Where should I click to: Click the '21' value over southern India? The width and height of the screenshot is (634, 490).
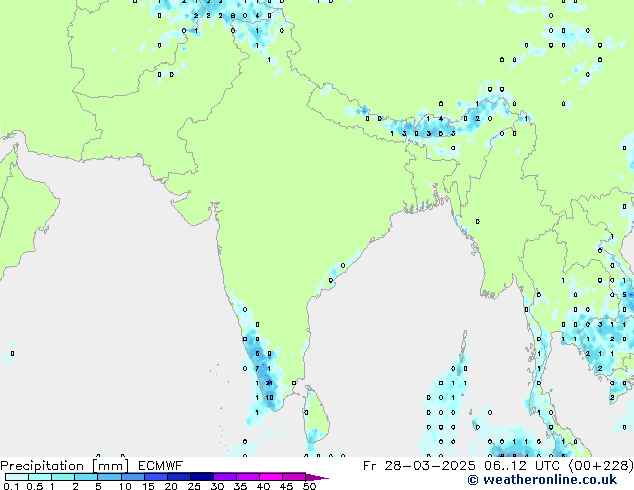(269, 383)
